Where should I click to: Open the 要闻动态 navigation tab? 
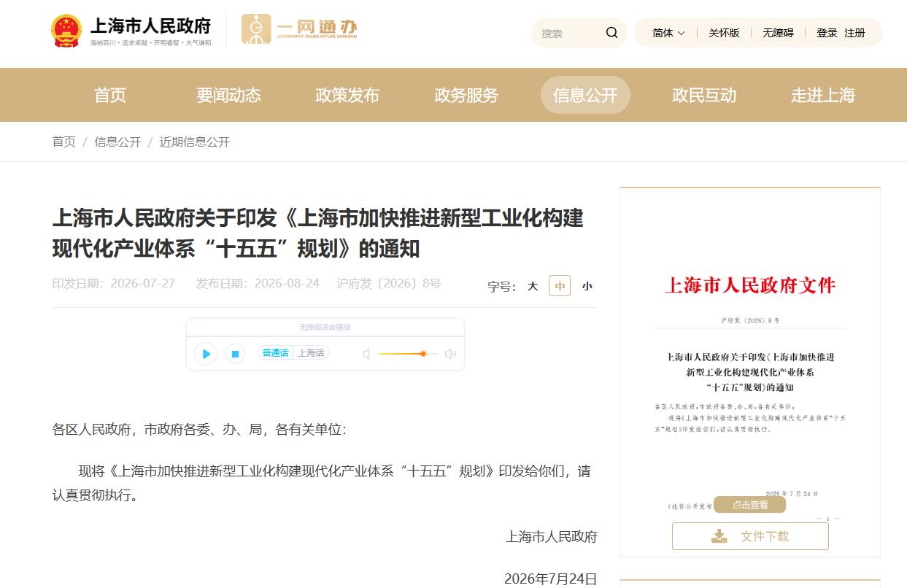click(228, 95)
